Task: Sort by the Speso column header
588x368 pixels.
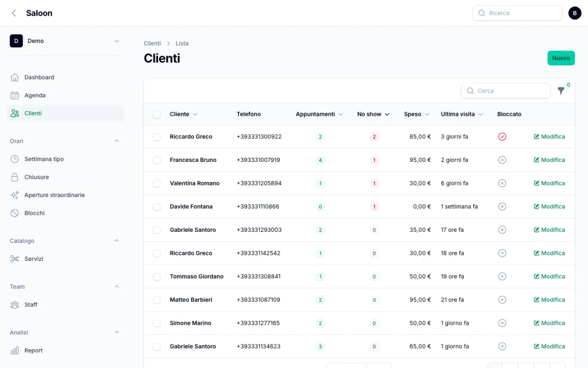Action: pos(417,114)
